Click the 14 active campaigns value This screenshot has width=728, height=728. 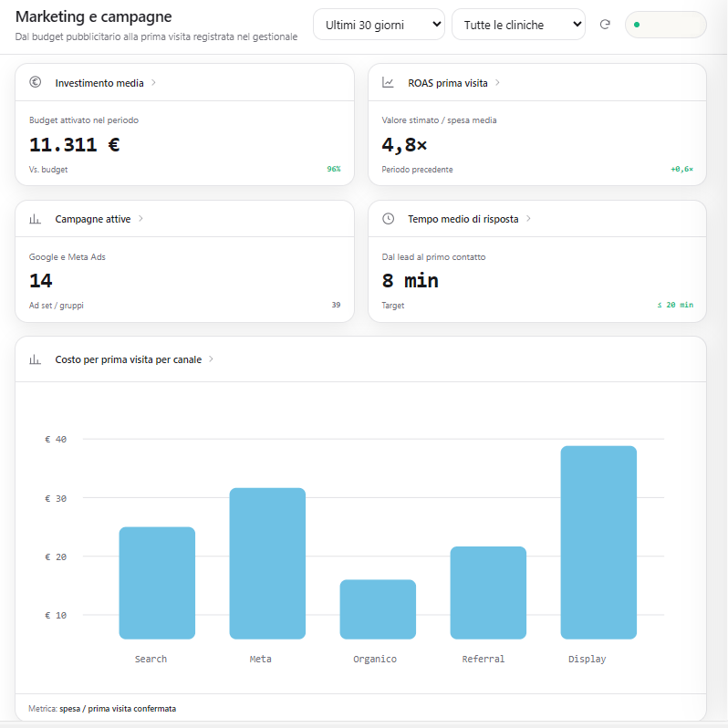(41, 281)
